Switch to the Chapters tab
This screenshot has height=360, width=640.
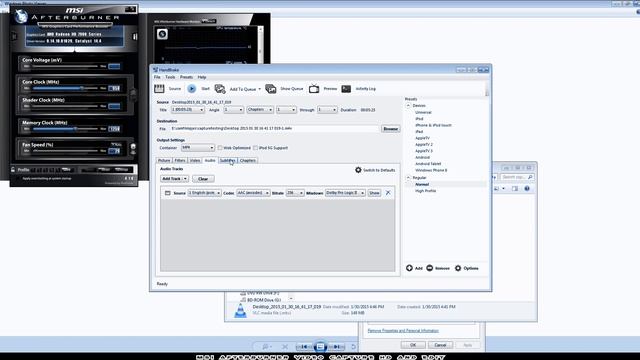247,160
